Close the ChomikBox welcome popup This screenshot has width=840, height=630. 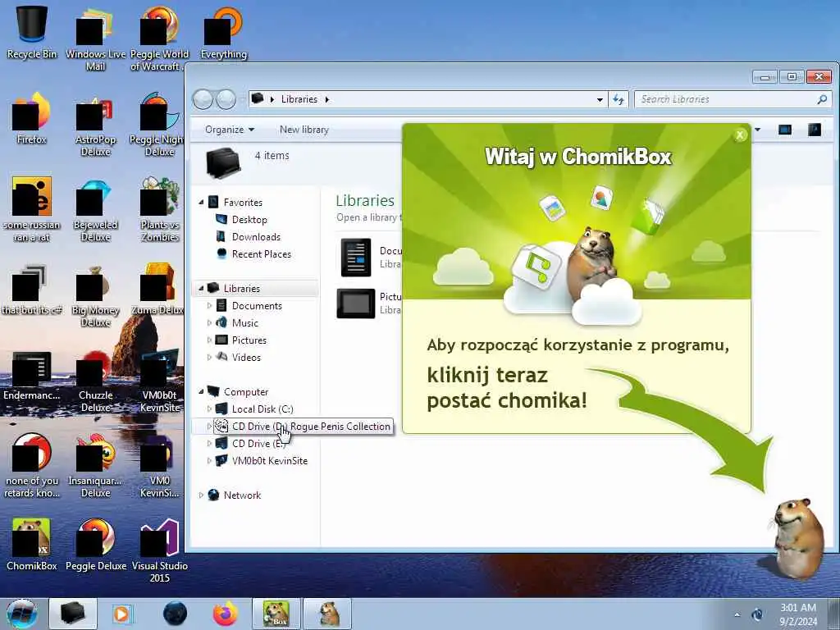pos(740,135)
